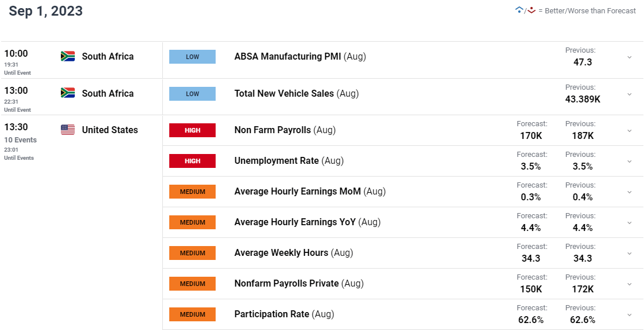
Task: Expand the Participation Rate row chevron
Action: tap(629, 315)
